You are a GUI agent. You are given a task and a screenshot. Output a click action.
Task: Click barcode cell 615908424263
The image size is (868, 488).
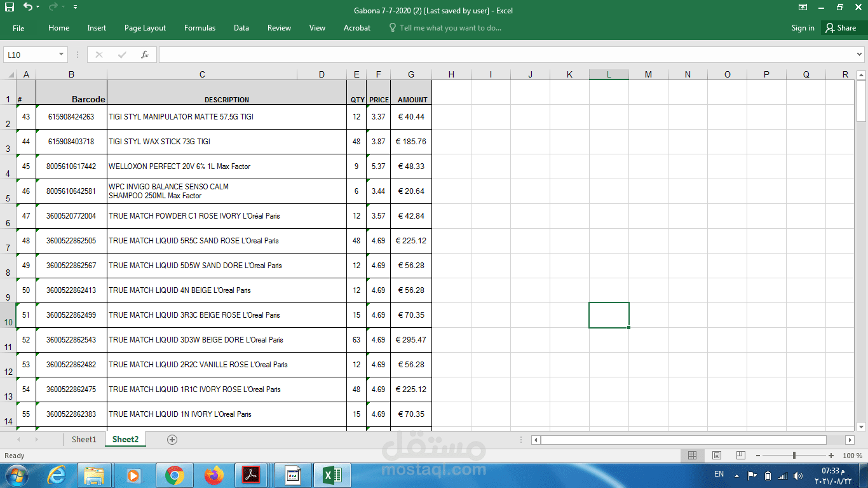(x=71, y=117)
